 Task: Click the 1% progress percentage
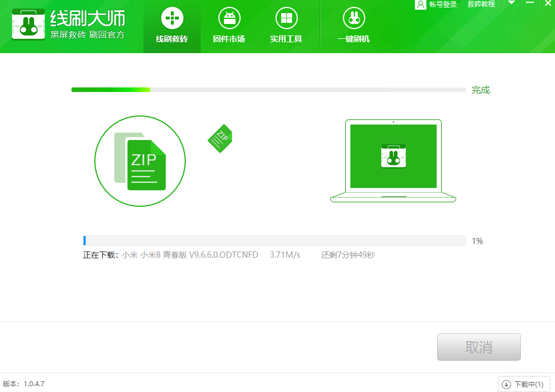tap(477, 241)
